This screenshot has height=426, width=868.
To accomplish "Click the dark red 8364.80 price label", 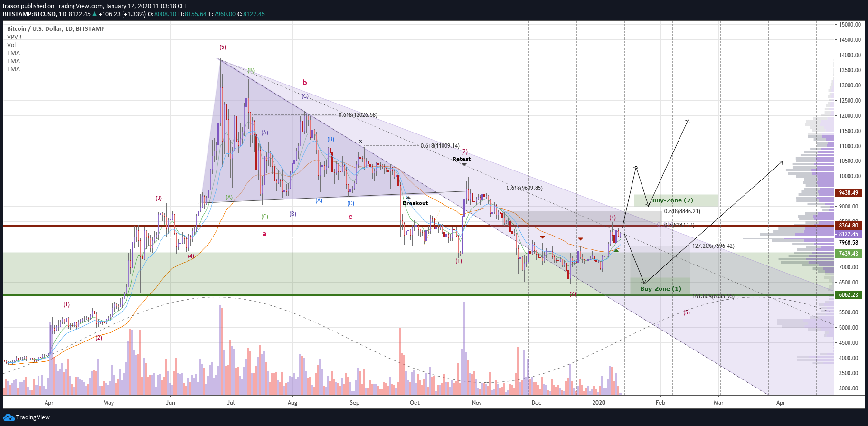I will tap(849, 226).
